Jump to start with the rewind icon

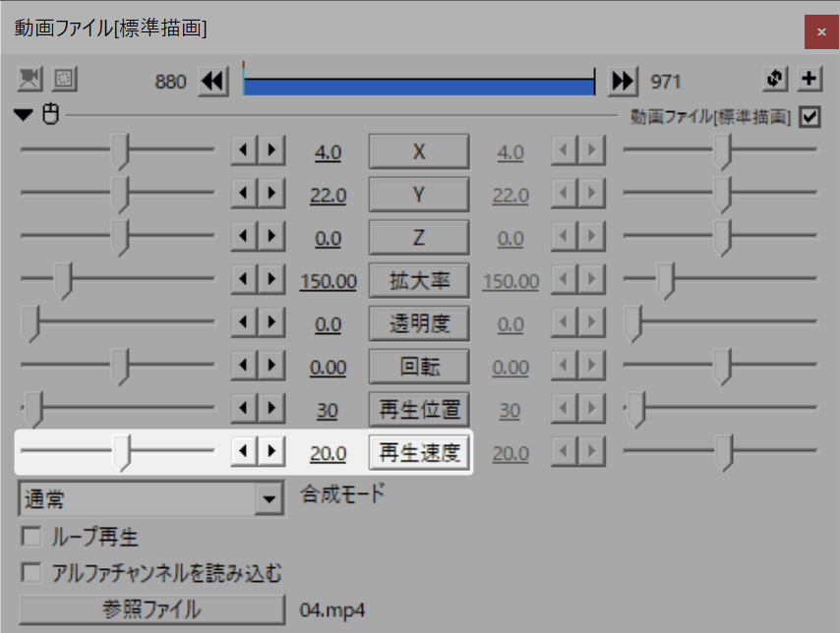click(x=212, y=82)
